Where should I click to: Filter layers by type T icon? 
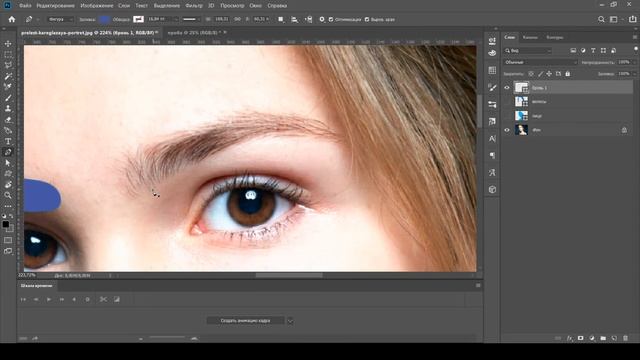[x=593, y=50]
